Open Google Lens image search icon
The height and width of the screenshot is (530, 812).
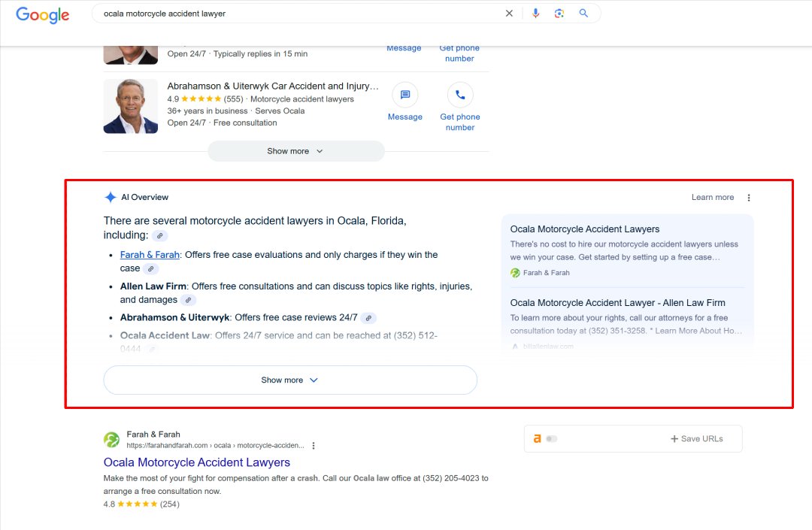coord(559,14)
